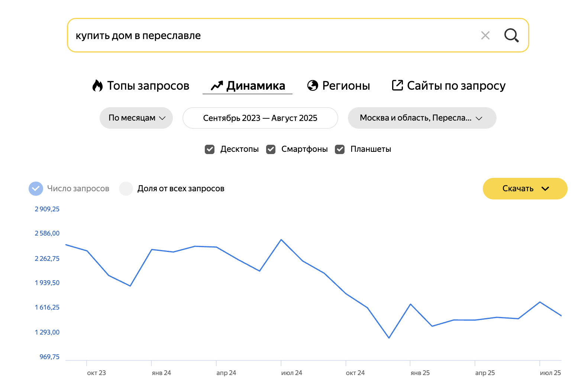Click into the search query input field
The image size is (588, 387).
pos(260,35)
